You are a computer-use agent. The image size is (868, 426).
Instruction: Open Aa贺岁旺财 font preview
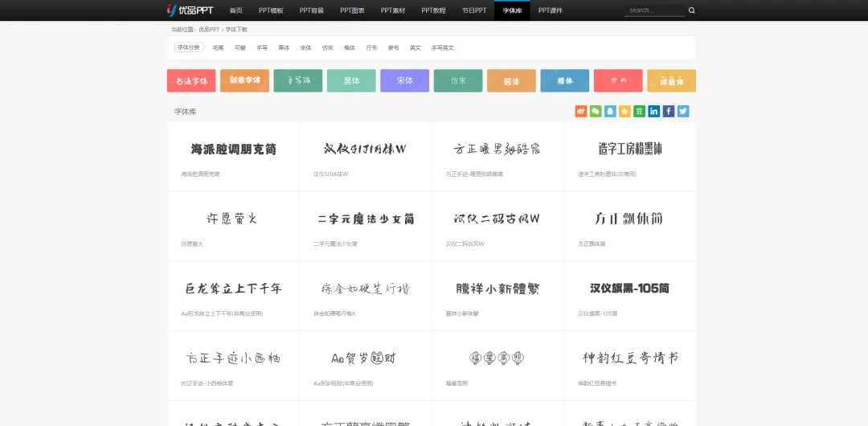363,358
